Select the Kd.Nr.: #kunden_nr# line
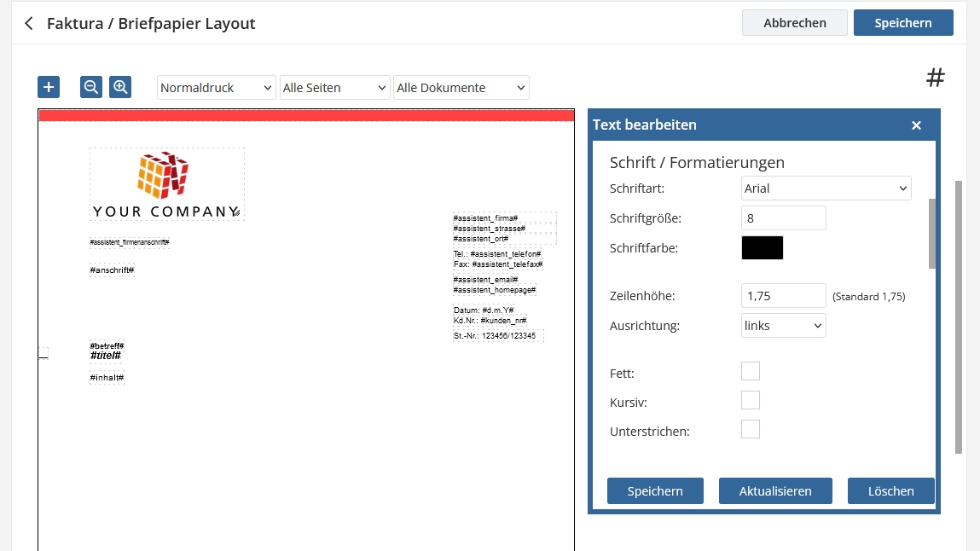980x551 pixels. [x=490, y=321]
